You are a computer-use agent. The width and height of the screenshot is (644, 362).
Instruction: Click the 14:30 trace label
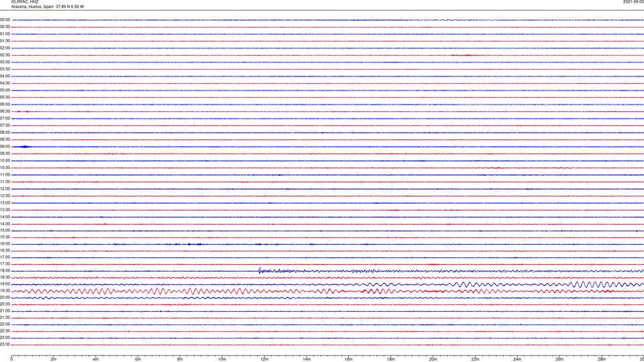pos(5,224)
